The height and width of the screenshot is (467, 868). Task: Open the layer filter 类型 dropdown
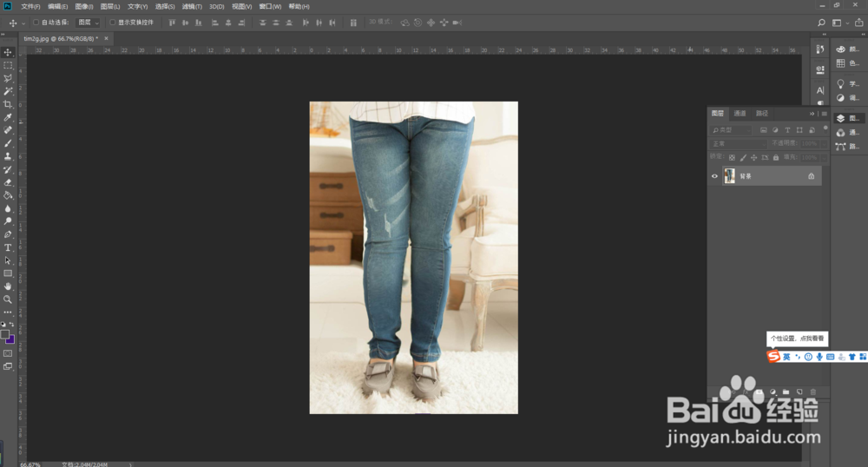pos(731,130)
